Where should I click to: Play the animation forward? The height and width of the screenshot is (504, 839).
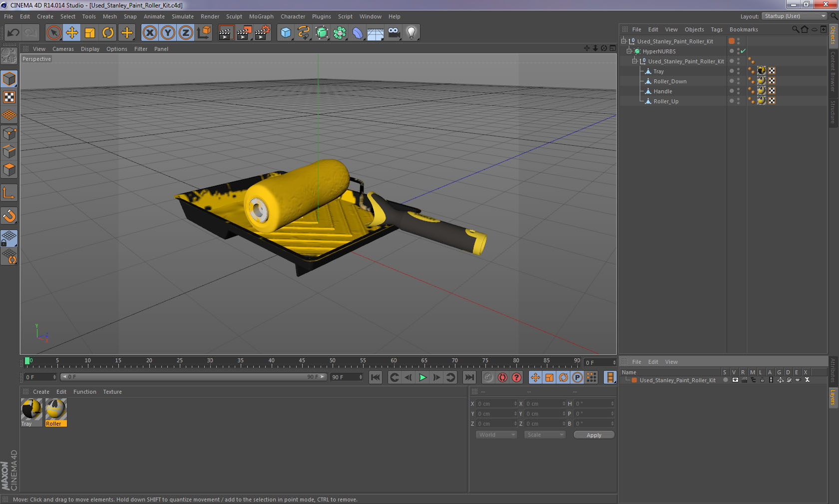(422, 378)
